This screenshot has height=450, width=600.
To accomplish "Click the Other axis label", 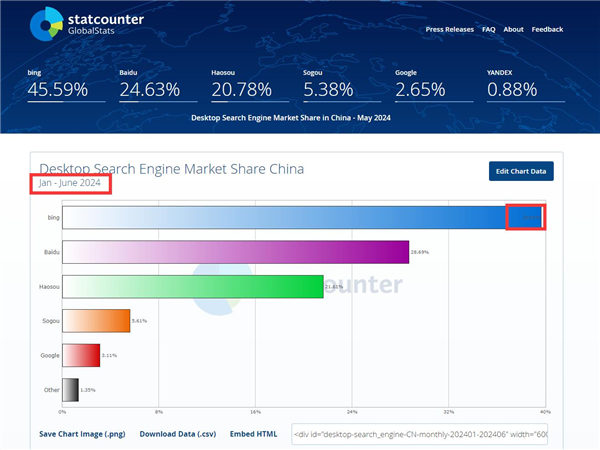I will [52, 390].
